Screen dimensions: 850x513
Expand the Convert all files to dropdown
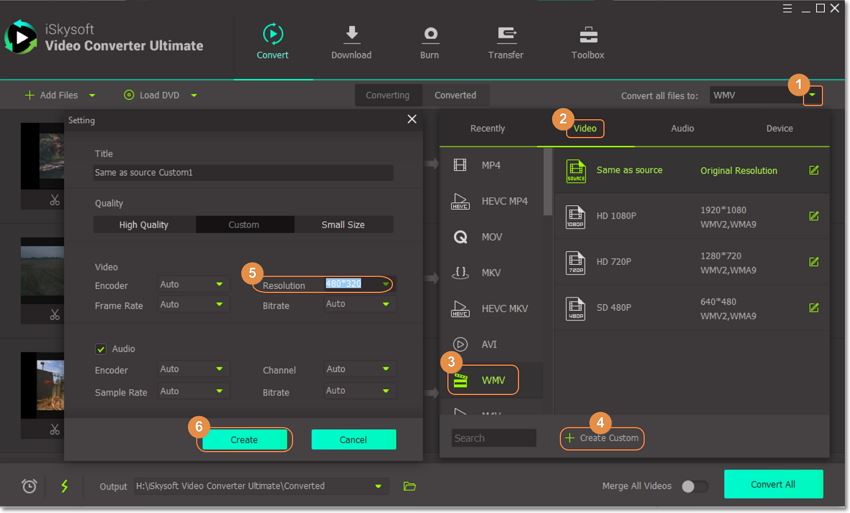(814, 96)
